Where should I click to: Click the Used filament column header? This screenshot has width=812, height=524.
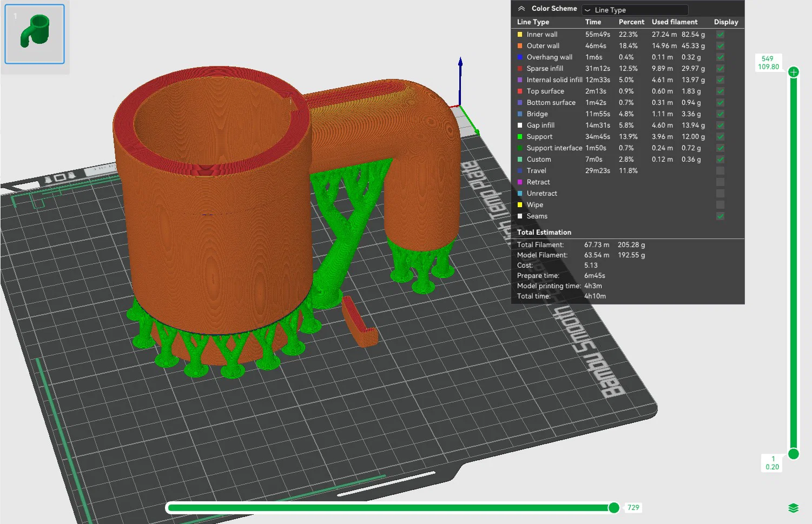(675, 22)
